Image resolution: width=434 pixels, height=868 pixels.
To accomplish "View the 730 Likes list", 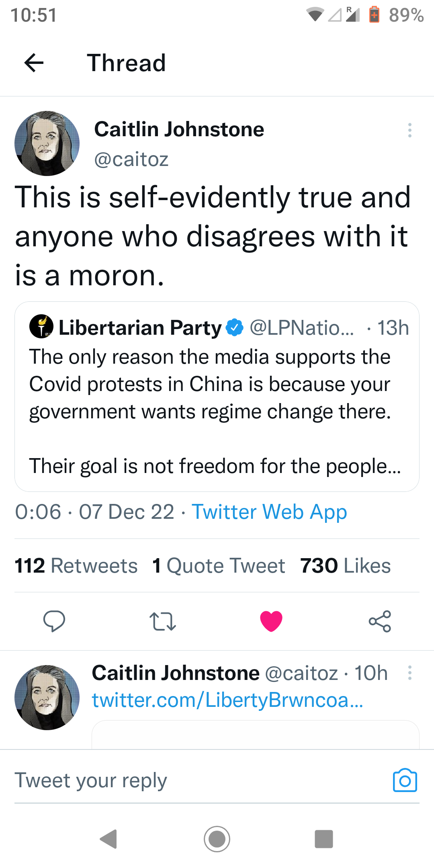I will [345, 566].
